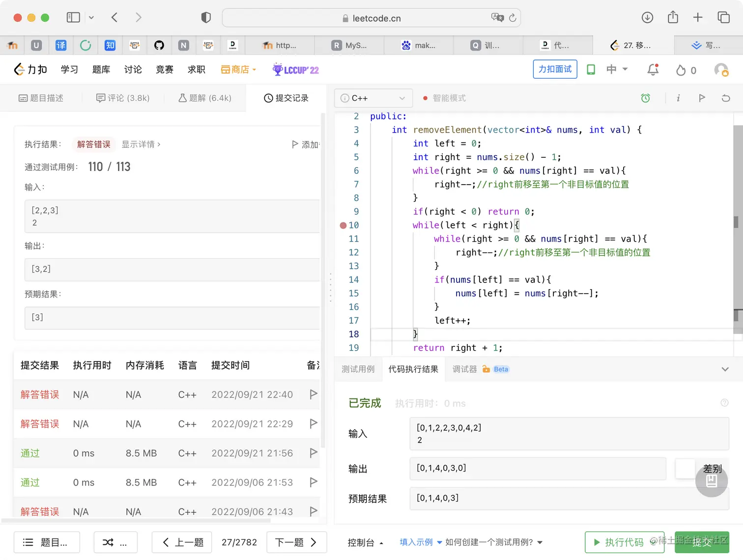Submit the solution with 提交
This screenshot has width=743, height=560.
click(702, 542)
